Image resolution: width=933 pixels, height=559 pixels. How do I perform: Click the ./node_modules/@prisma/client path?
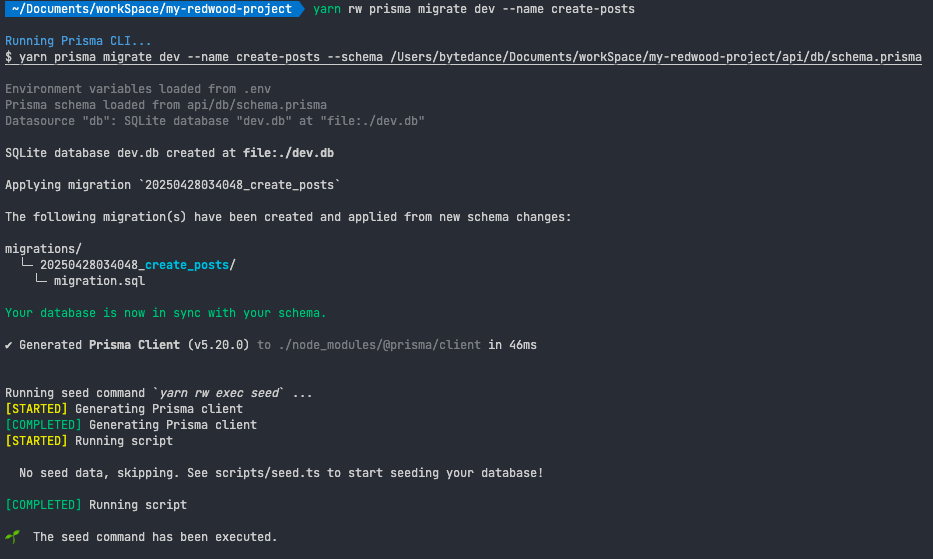(379, 345)
